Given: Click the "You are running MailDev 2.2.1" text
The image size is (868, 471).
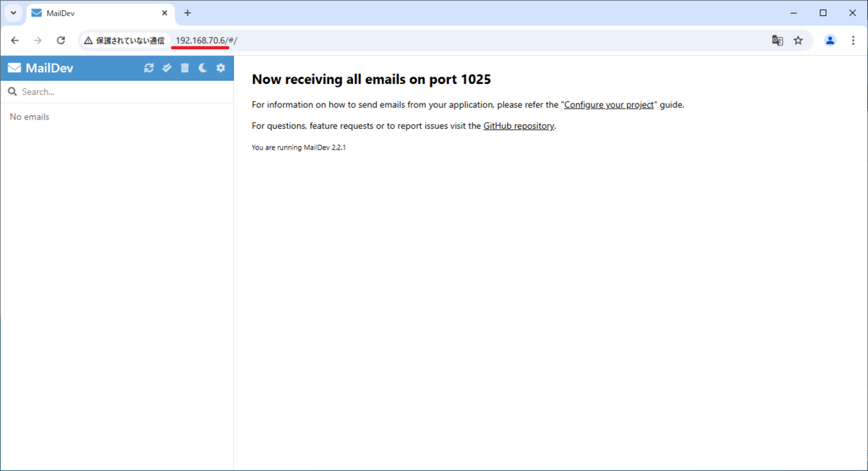Looking at the screenshot, I should [299, 147].
